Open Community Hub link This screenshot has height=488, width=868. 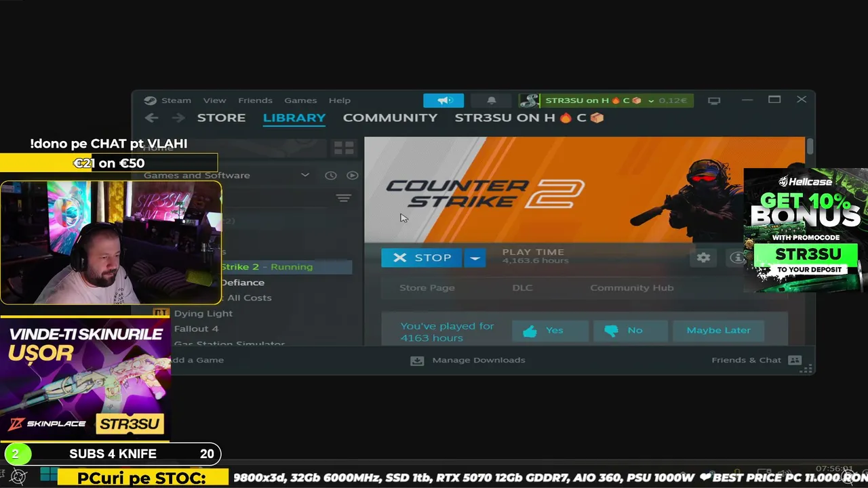(x=632, y=288)
